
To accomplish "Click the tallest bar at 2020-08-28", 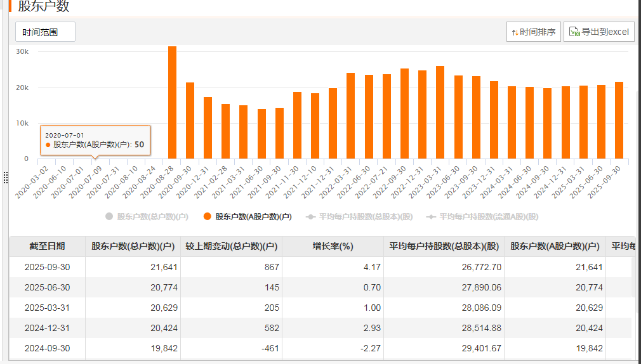I will tap(172, 103).
